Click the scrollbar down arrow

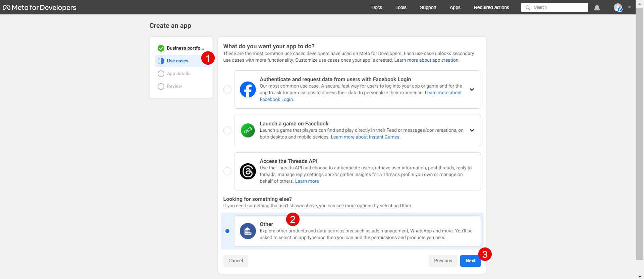(x=640, y=276)
